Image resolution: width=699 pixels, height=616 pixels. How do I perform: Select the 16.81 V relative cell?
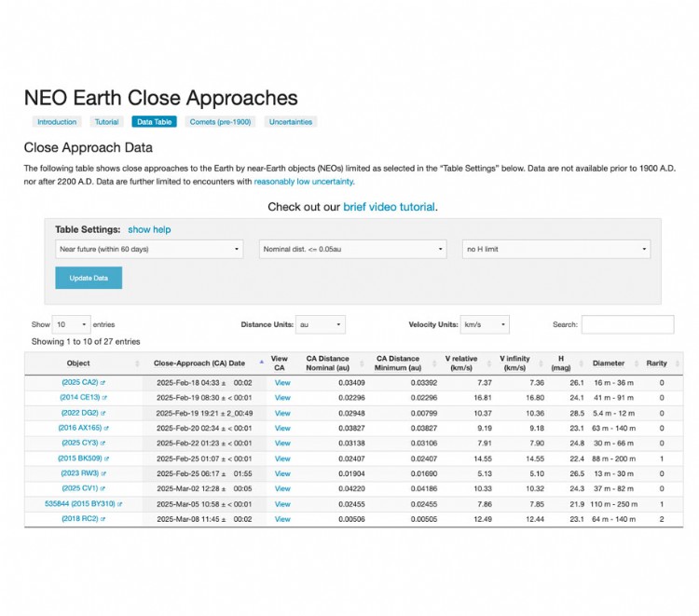pos(483,398)
